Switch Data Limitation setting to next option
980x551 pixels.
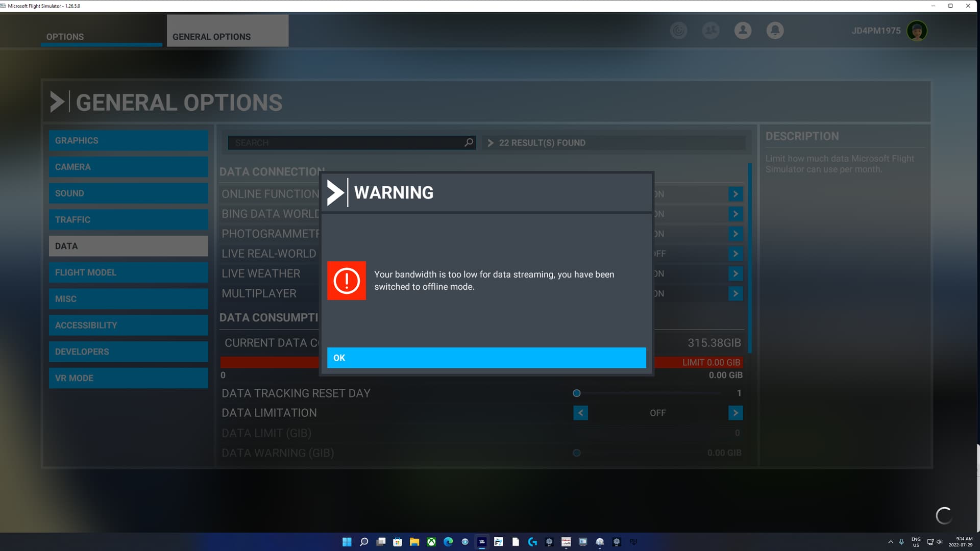point(736,413)
